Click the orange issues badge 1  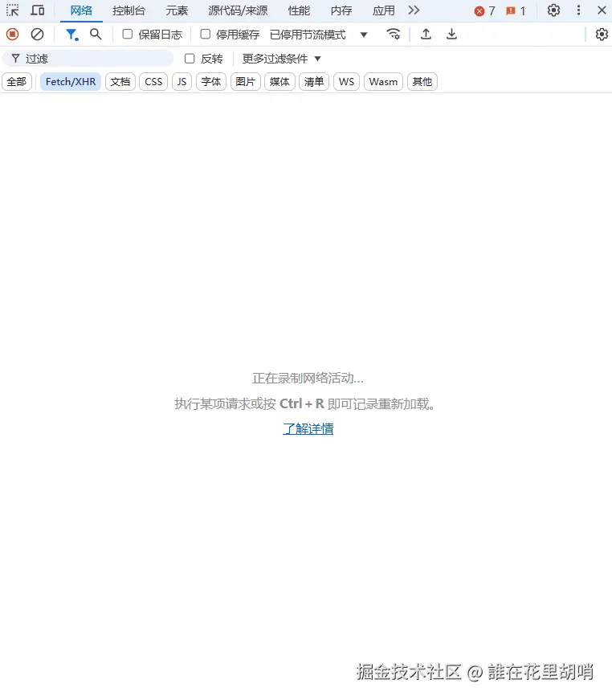point(516,10)
